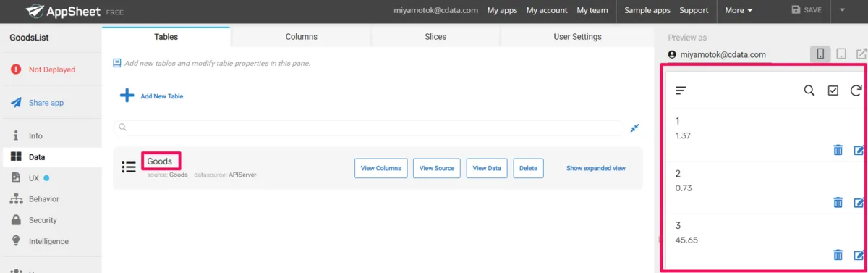Click the red Not Deployed warning icon
This screenshot has height=273, width=868.
point(15,70)
